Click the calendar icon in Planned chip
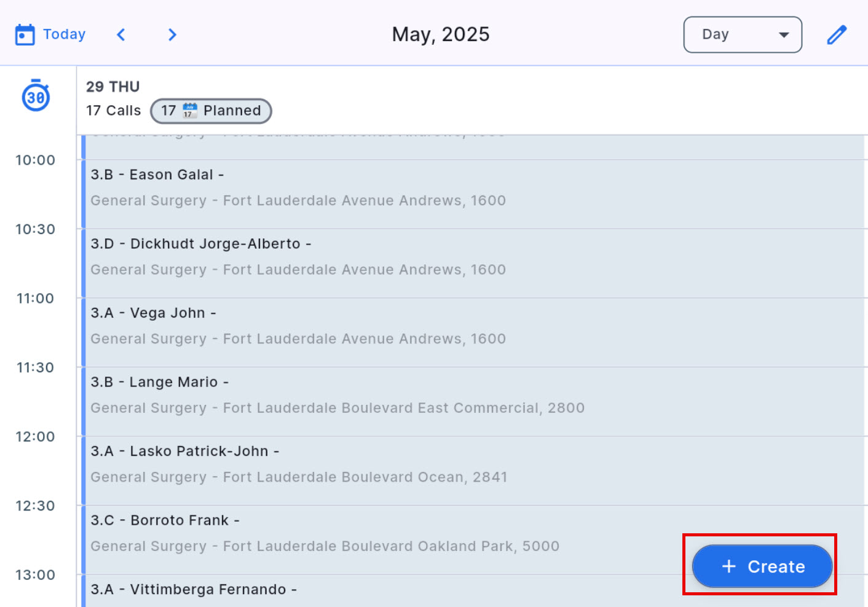 (x=190, y=111)
